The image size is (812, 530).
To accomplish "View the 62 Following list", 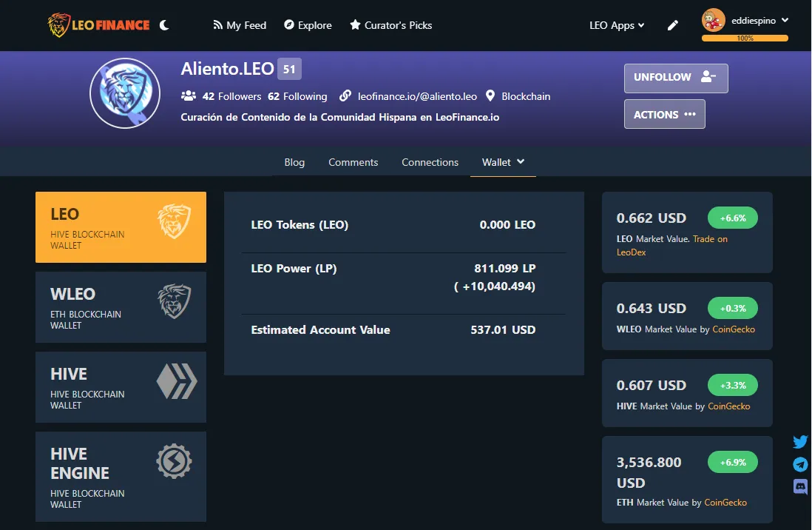I will click(x=297, y=96).
